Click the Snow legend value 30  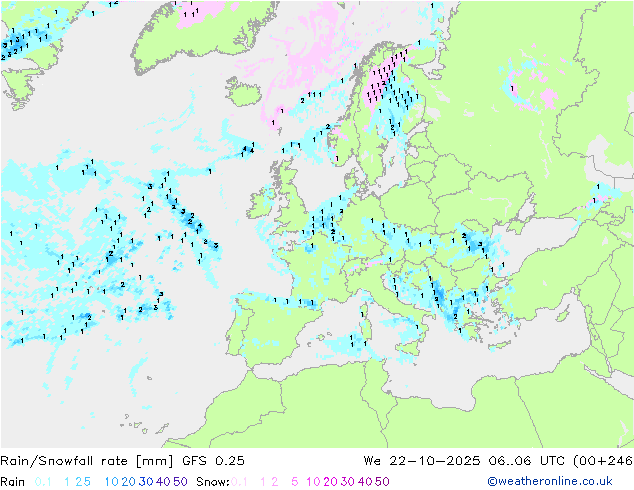point(348,482)
